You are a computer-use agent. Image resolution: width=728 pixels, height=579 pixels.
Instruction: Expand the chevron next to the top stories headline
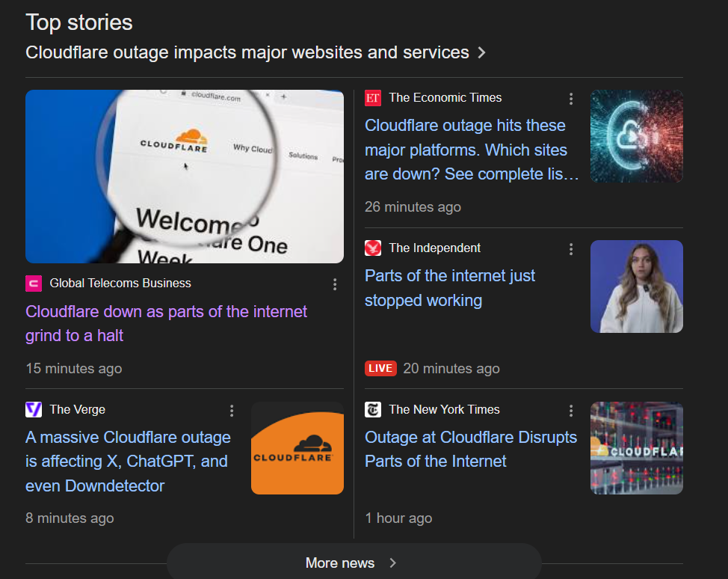[x=482, y=52]
